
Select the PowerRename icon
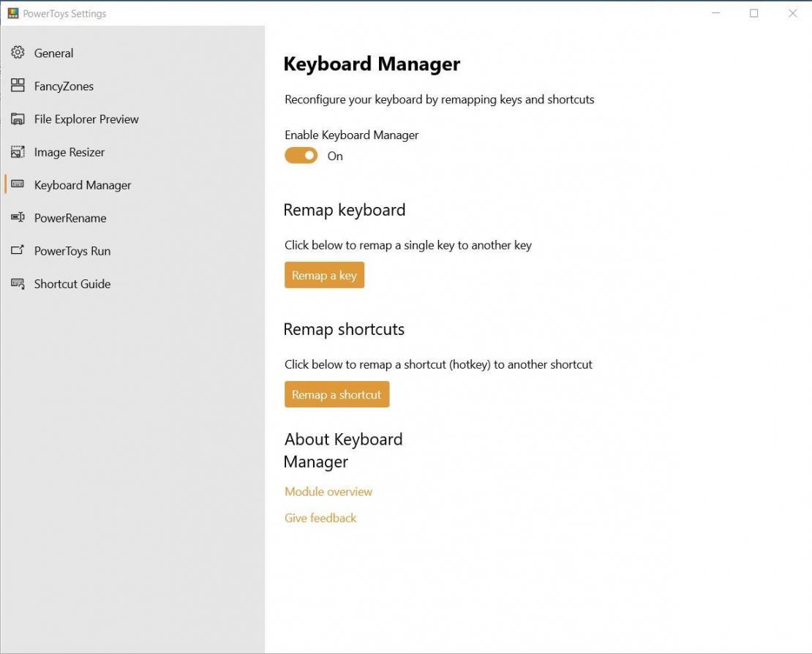[16, 217]
